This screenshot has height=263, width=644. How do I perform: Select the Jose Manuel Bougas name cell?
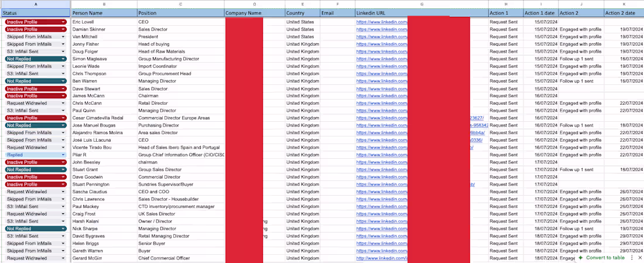pos(104,125)
